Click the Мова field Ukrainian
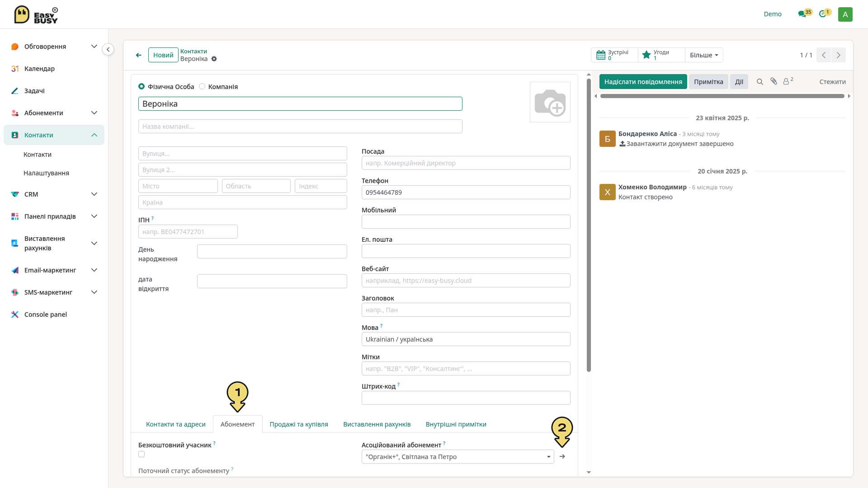Viewport: 868px width, 488px height. 466,339
